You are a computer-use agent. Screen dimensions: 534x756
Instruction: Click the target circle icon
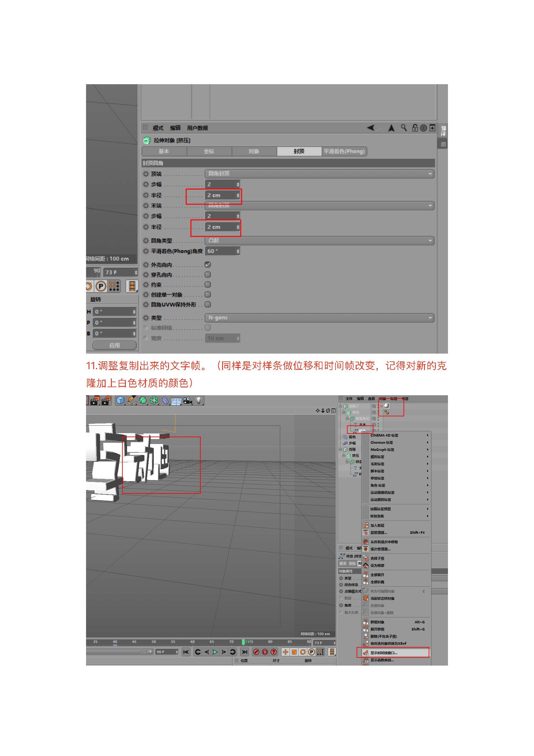point(424,128)
